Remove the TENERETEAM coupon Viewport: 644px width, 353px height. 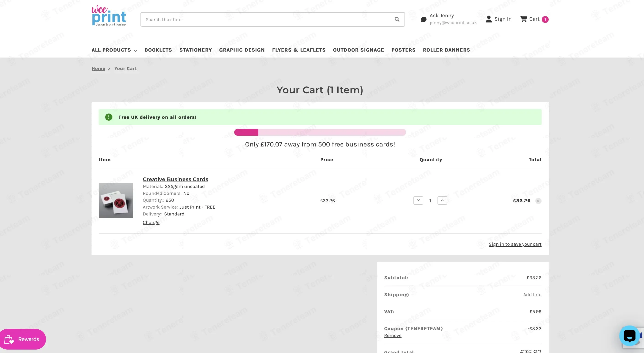pyautogui.click(x=393, y=336)
